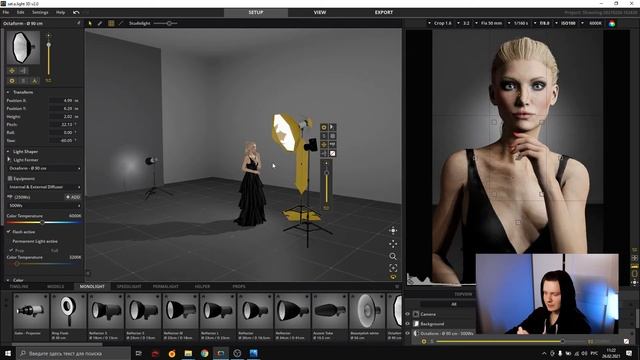
Task: Toggle the Equipment checkbox
Action: tap(10, 178)
